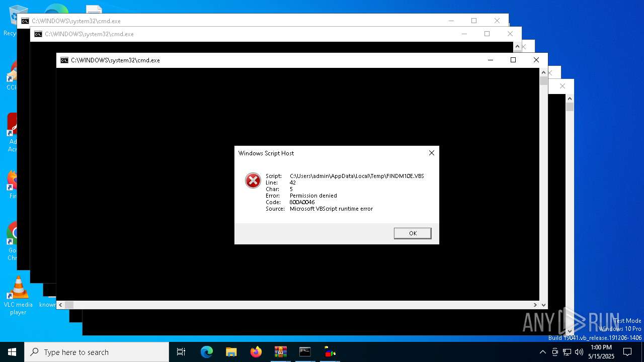
Task: Click the front cmd.exe window title icon
Action: [x=64, y=60]
